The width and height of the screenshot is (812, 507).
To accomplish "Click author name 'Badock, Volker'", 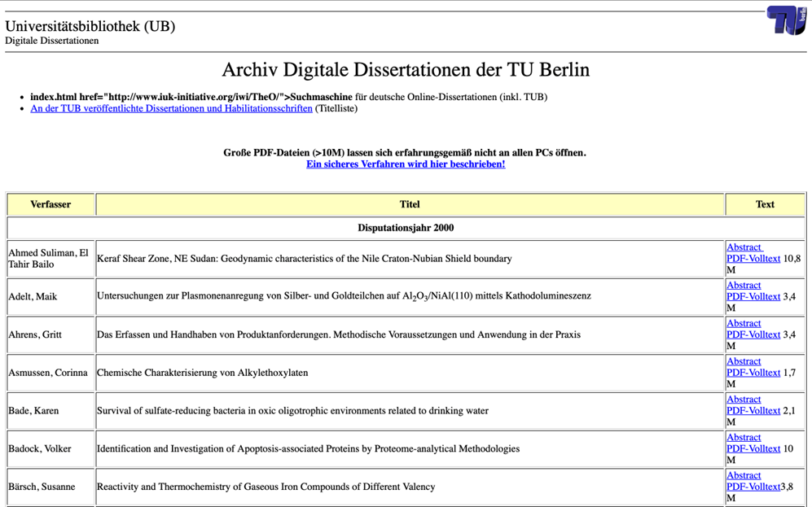I will click(x=39, y=448).
